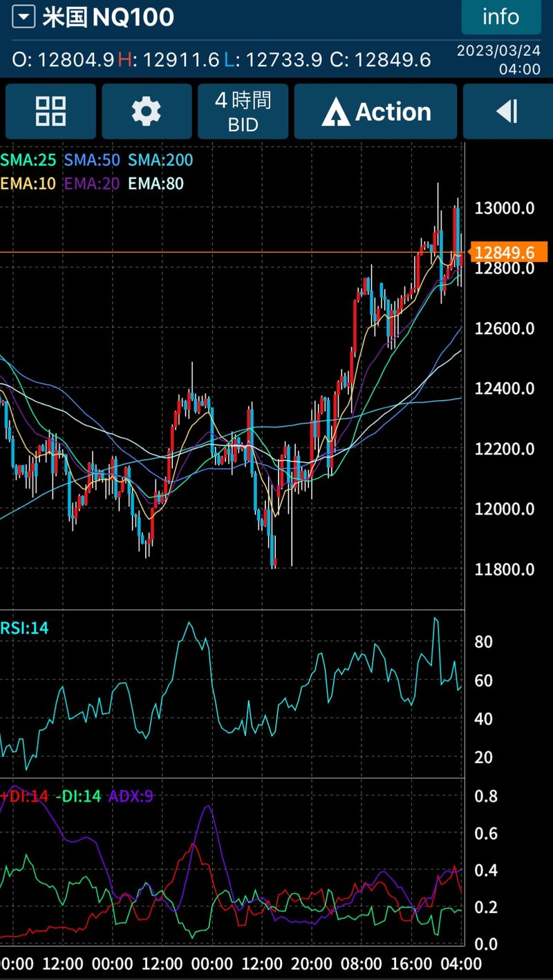Image resolution: width=553 pixels, height=980 pixels.
Task: Select the RSI:14 indicator label
Action: pyautogui.click(x=25, y=628)
